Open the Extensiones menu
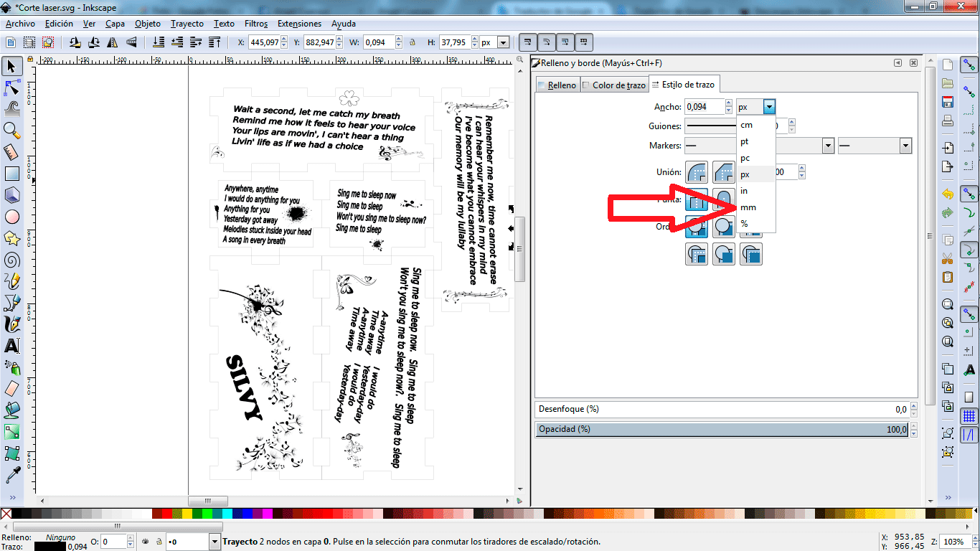 [x=300, y=23]
